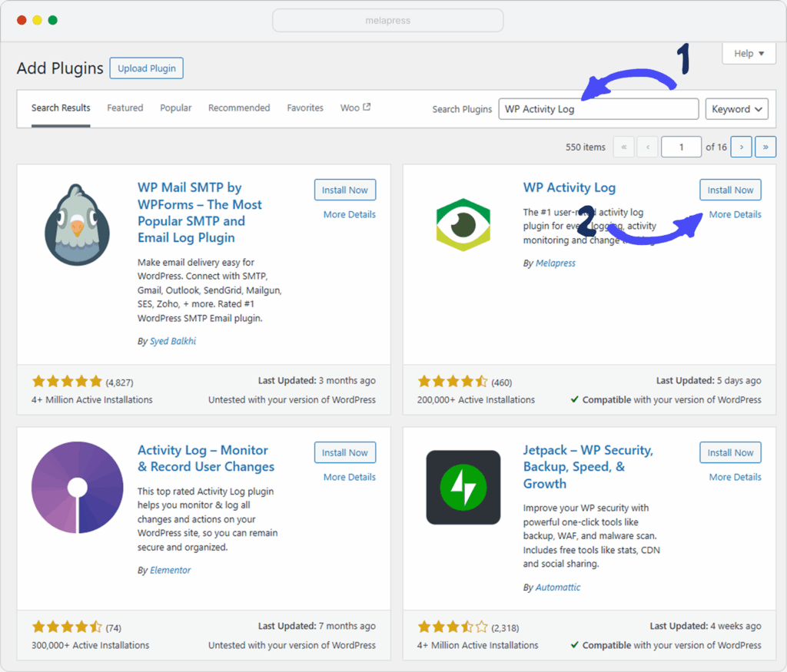Expand the Help panel dropdown
The height and width of the screenshot is (672, 787).
click(749, 53)
